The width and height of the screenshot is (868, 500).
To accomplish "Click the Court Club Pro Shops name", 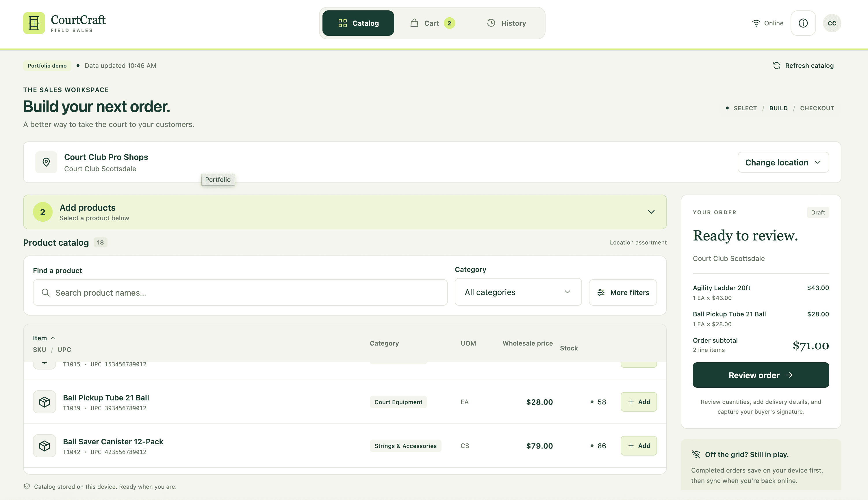I will click(106, 157).
